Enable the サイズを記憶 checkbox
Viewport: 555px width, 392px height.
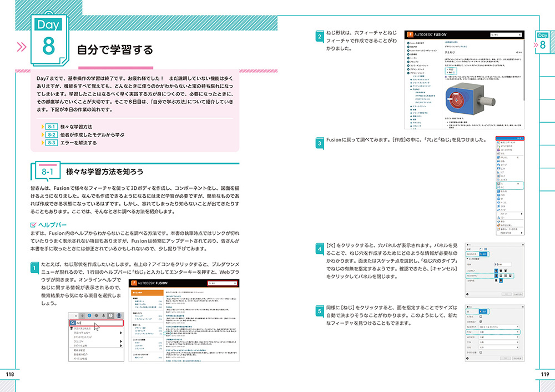(x=481, y=353)
